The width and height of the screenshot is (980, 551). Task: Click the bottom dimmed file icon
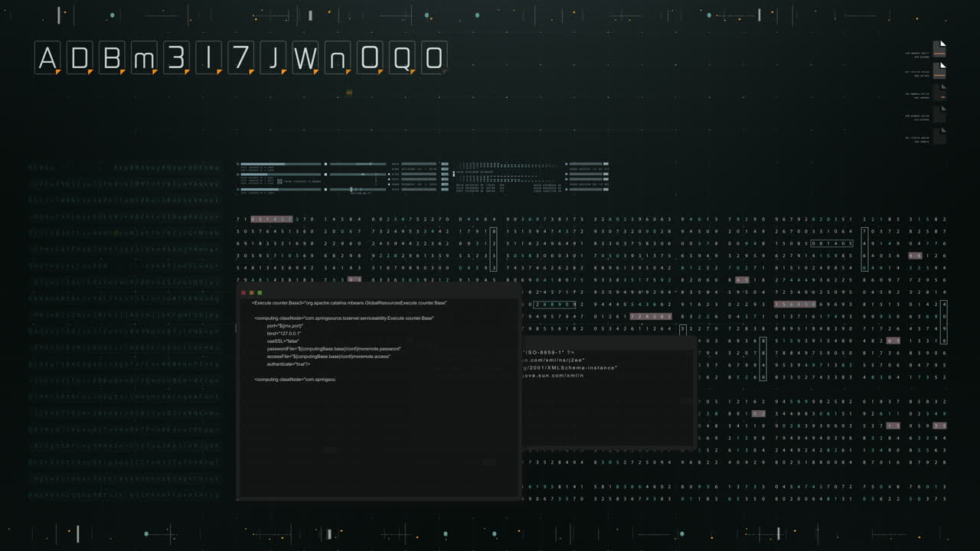pos(939,136)
